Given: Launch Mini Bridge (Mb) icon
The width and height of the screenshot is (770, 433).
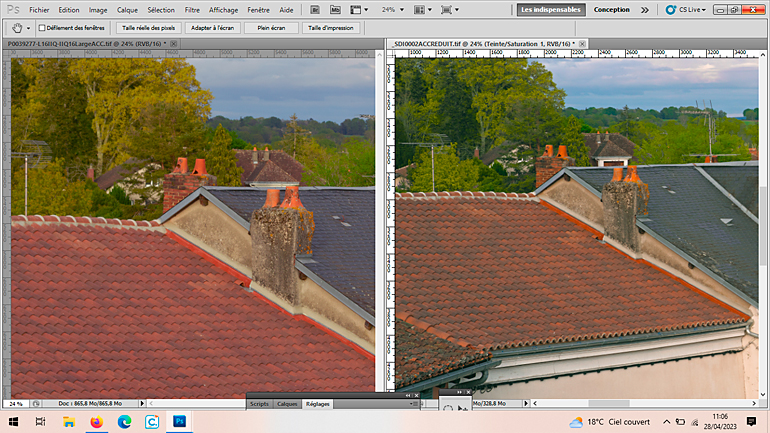Looking at the screenshot, I should [x=335, y=9].
